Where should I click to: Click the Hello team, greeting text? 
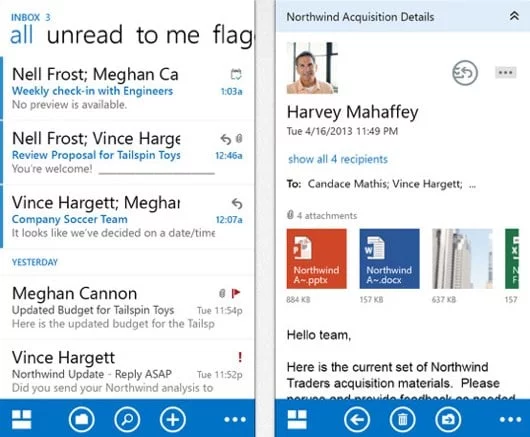pyautogui.click(x=319, y=335)
